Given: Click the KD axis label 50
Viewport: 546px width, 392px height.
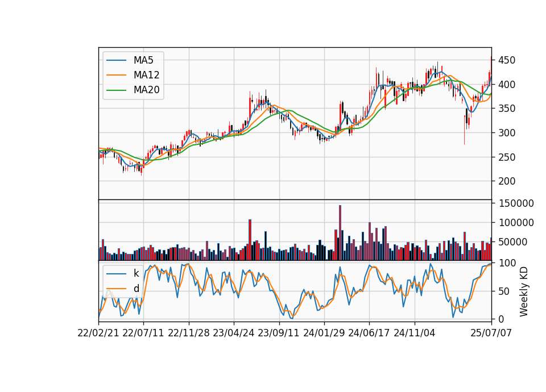Looking at the screenshot, I should pos(504,291).
